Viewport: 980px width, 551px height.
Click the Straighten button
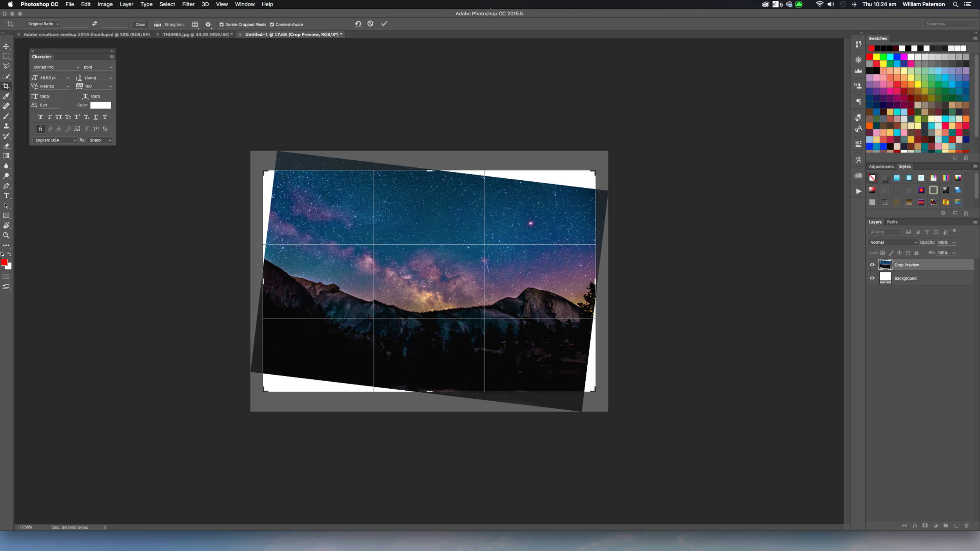click(x=169, y=24)
